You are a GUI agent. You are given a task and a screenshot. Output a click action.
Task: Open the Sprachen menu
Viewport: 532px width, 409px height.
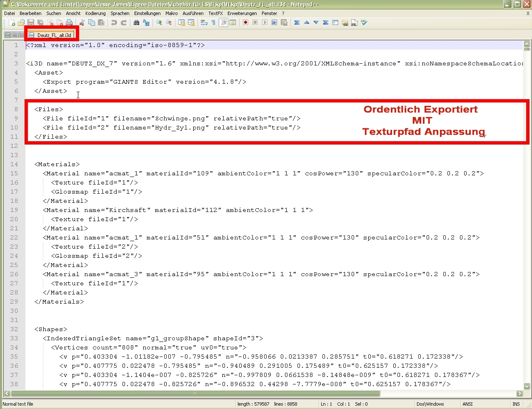(x=120, y=13)
